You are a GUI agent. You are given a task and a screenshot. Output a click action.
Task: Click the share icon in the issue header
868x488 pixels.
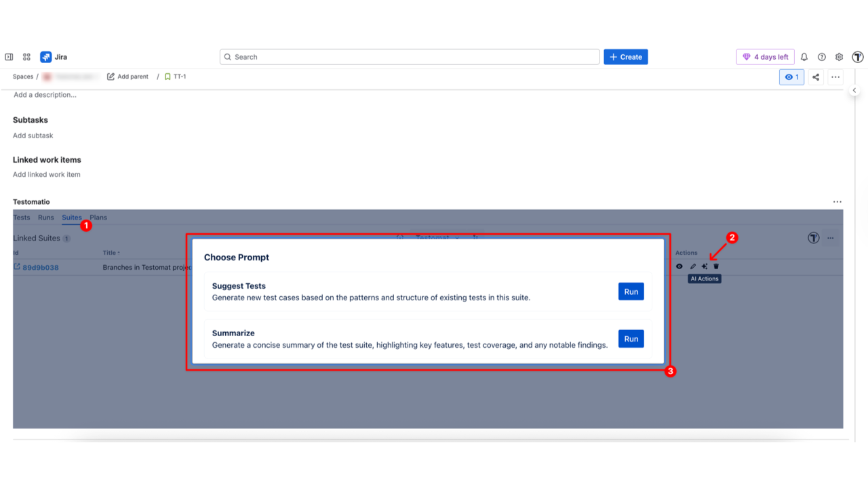pyautogui.click(x=816, y=77)
